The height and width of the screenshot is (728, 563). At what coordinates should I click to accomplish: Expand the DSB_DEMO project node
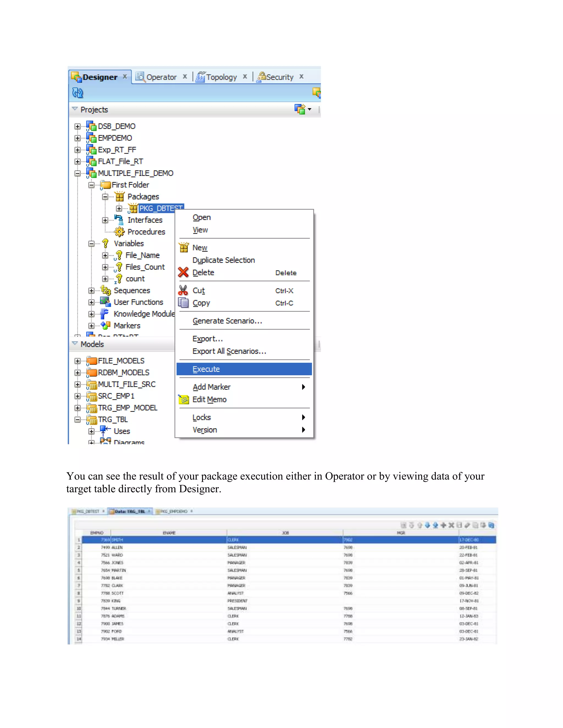(x=77, y=126)
